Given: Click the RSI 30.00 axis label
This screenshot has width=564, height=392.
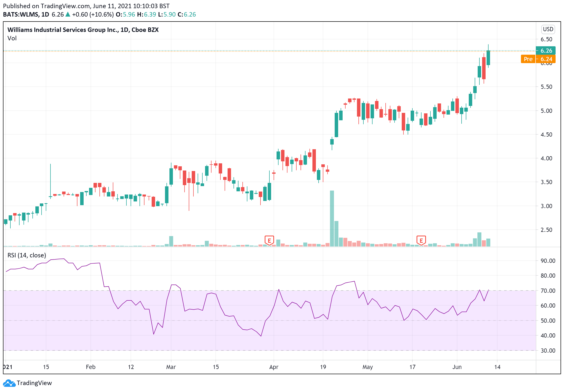Looking at the screenshot, I should coord(548,351).
